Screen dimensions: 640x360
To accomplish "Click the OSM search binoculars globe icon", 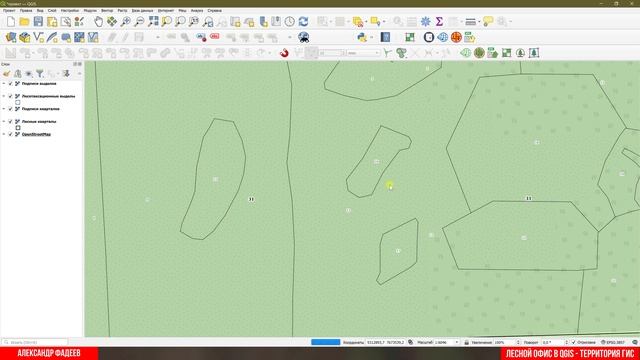I will 303,38.
